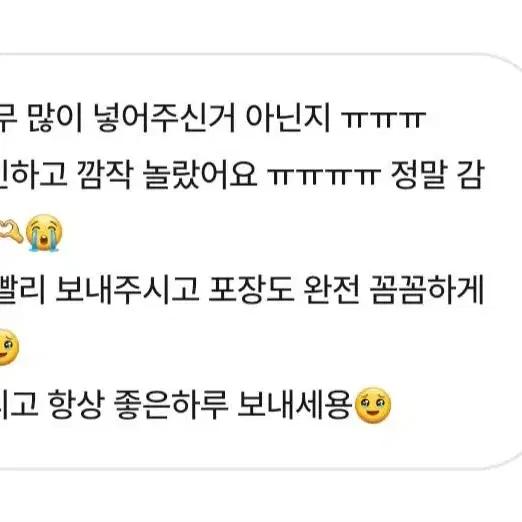The image size is (522, 522).
Task: Click the word 완전
Action: (332, 289)
